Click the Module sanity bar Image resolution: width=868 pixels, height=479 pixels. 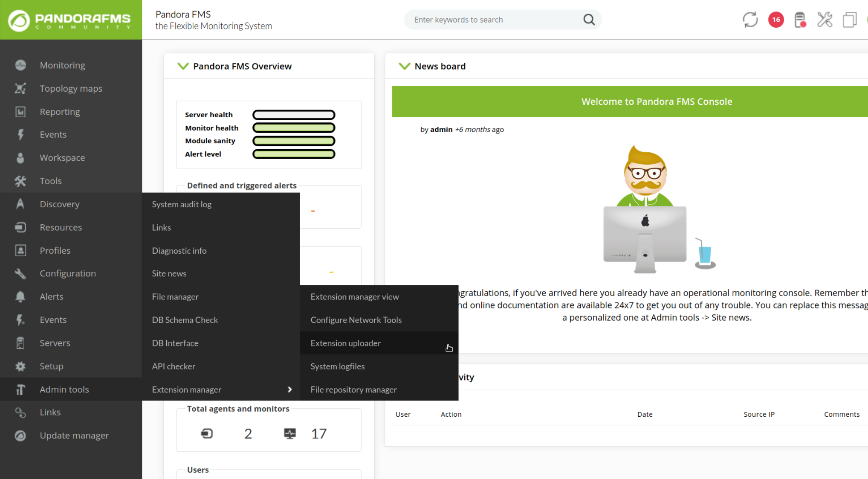[x=294, y=141]
